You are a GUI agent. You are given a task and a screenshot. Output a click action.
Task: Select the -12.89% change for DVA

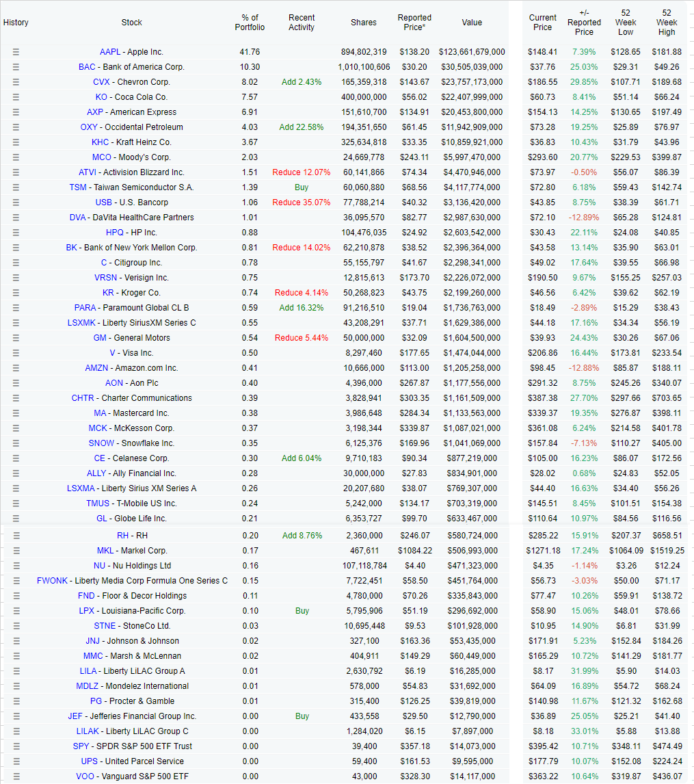click(584, 218)
